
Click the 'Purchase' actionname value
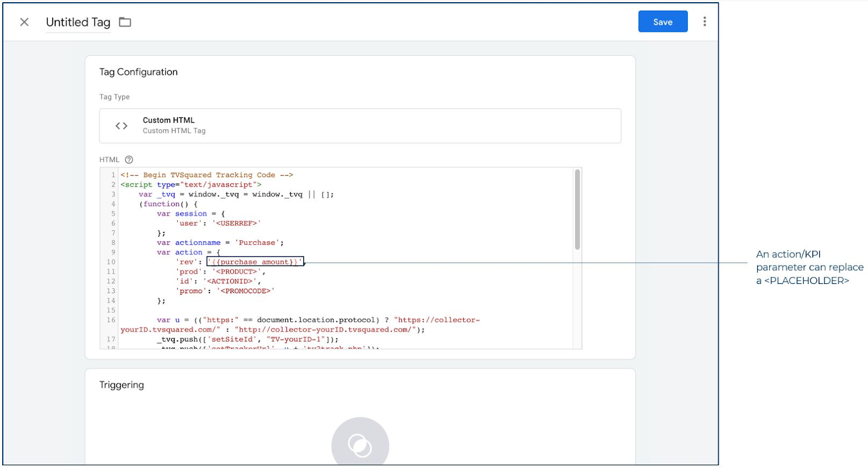point(257,243)
